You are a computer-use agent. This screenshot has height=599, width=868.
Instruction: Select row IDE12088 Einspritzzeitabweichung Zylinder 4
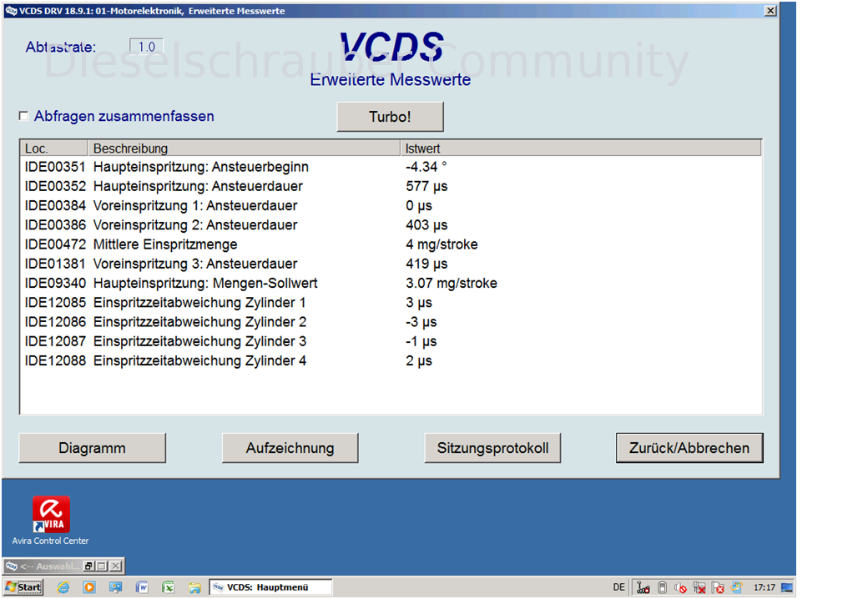tap(391, 360)
